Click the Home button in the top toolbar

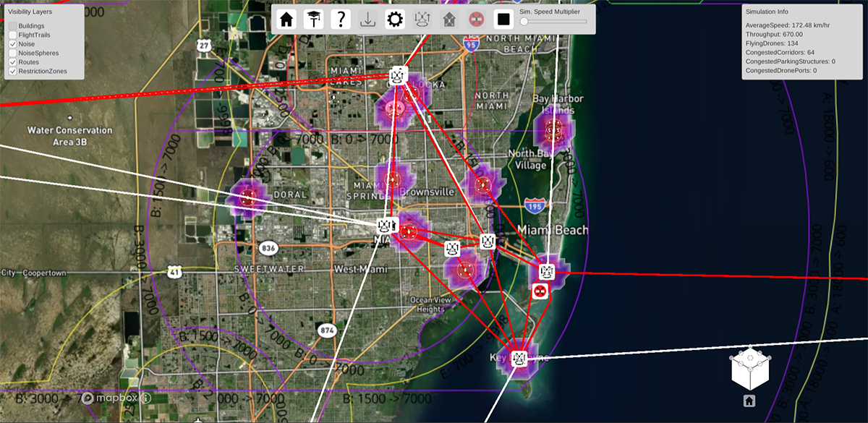287,20
